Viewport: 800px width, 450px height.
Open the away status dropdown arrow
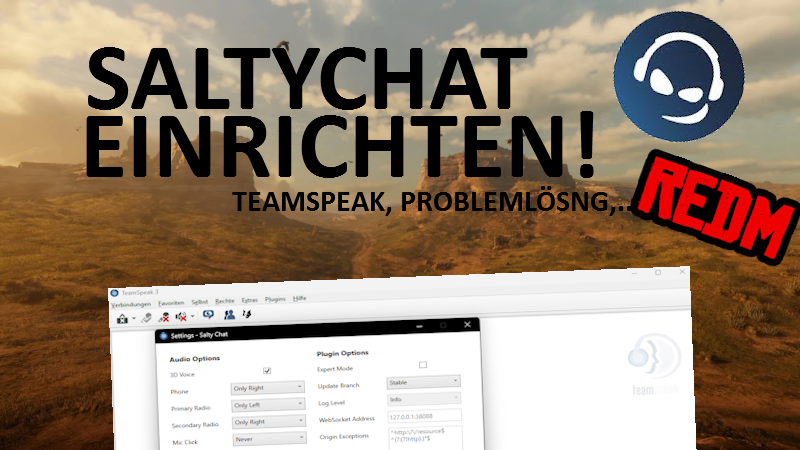(134, 319)
